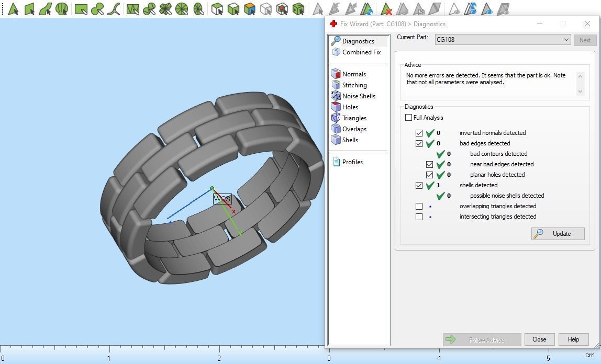Click the Help button

[573, 339]
